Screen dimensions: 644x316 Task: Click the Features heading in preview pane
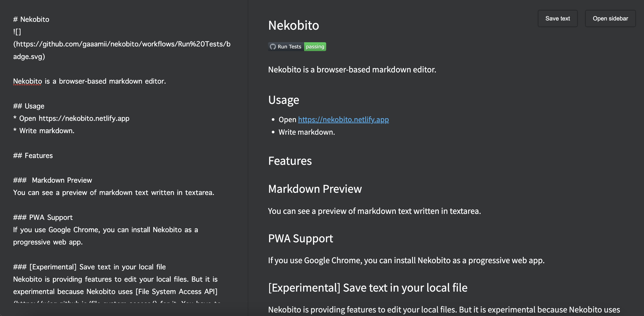pyautogui.click(x=290, y=161)
